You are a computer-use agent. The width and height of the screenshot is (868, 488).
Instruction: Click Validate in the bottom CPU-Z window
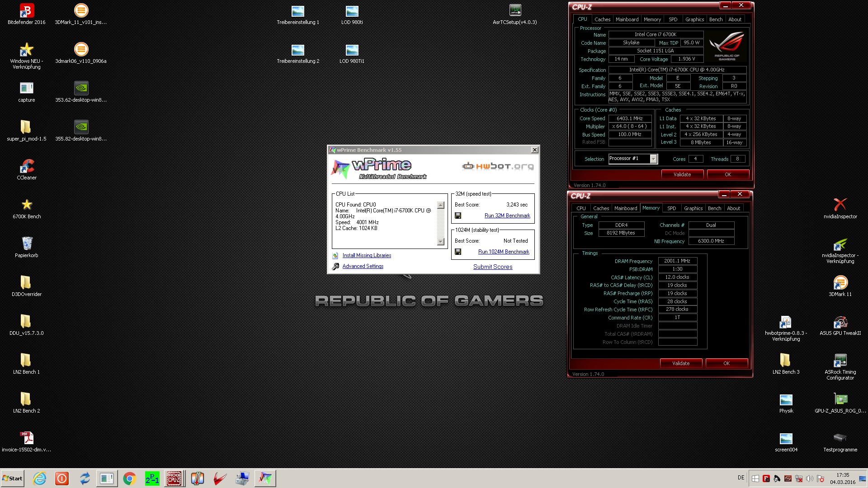pyautogui.click(x=681, y=363)
